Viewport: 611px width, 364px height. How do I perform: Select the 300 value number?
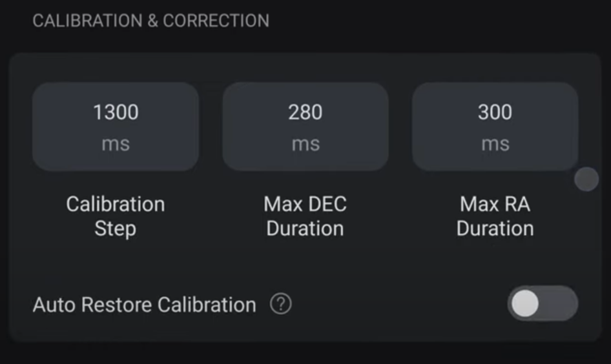495,112
